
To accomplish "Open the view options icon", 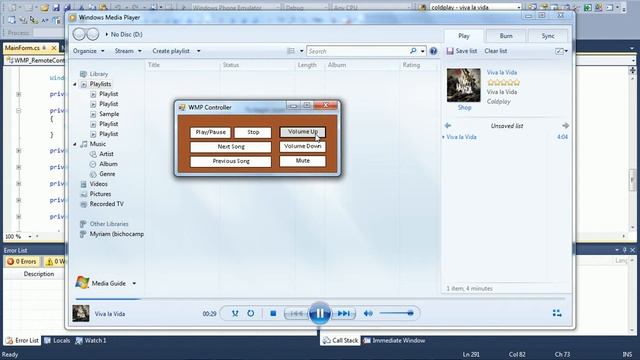I will 291,51.
